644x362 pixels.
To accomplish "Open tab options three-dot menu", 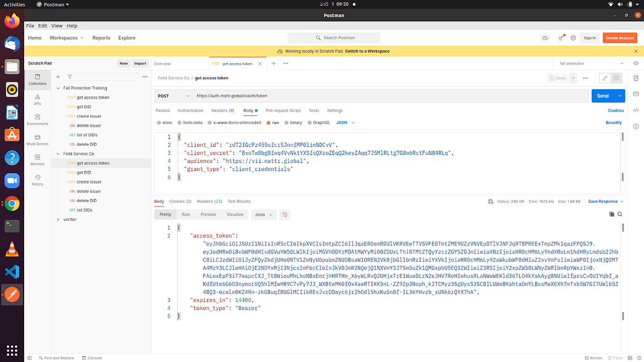I will tap(286, 63).
